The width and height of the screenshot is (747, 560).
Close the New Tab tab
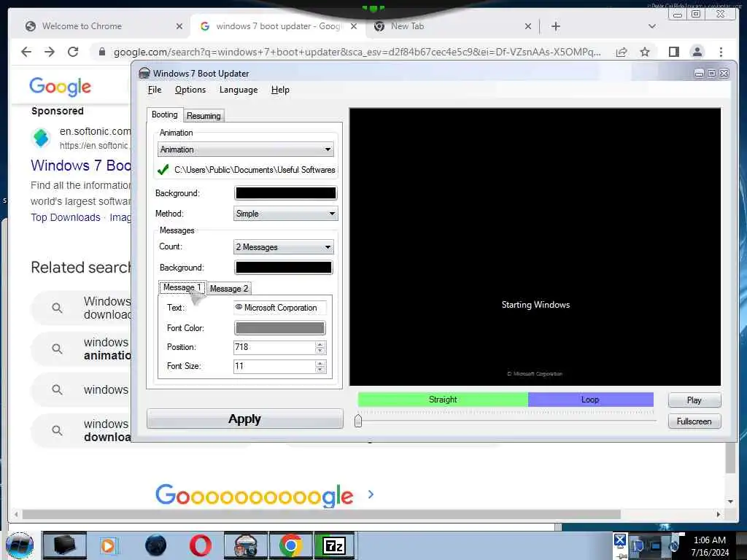click(528, 26)
